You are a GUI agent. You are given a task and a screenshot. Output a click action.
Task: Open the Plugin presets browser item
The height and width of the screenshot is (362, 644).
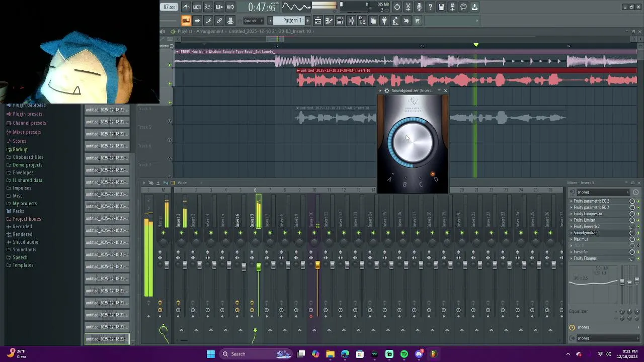[x=27, y=114]
